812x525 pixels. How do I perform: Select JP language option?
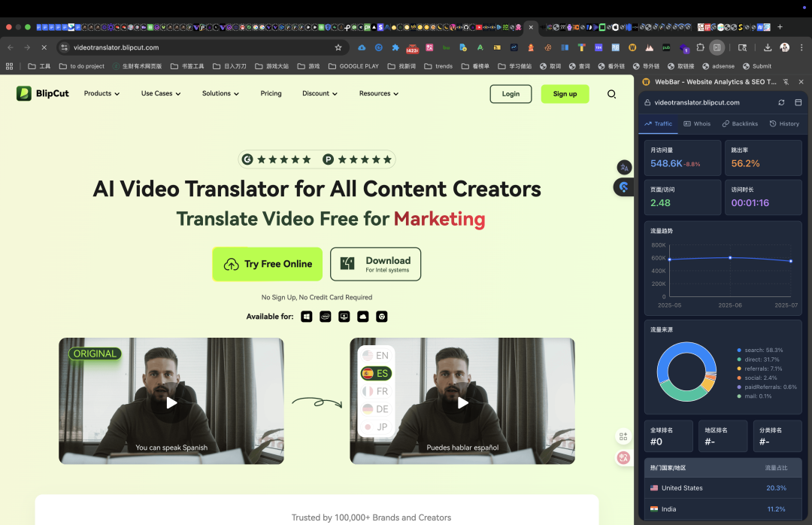(x=376, y=427)
